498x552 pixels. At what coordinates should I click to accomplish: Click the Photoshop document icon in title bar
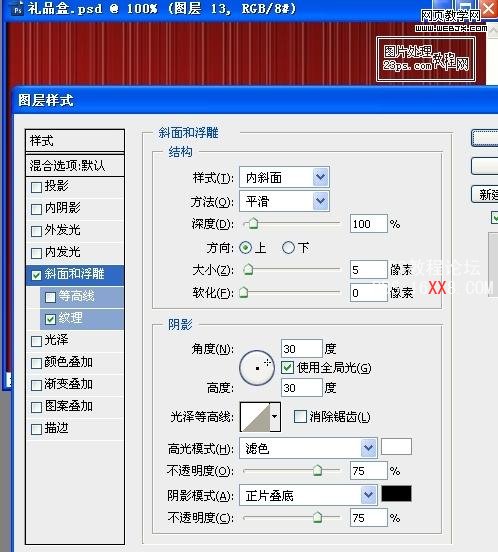[x=18, y=9]
